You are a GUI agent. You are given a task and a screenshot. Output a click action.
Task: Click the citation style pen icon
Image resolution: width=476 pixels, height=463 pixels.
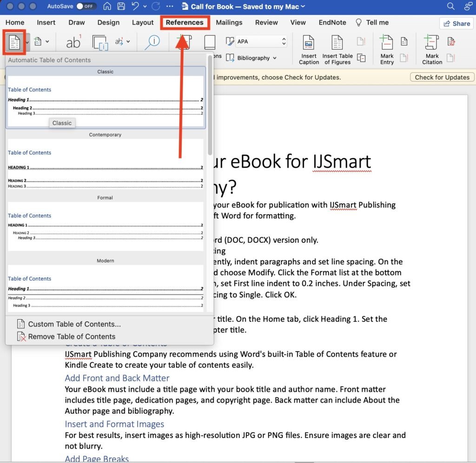230,41
